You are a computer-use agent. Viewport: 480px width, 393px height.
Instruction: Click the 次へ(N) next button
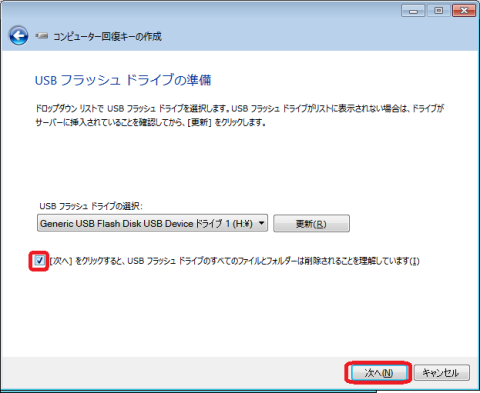pos(378,372)
